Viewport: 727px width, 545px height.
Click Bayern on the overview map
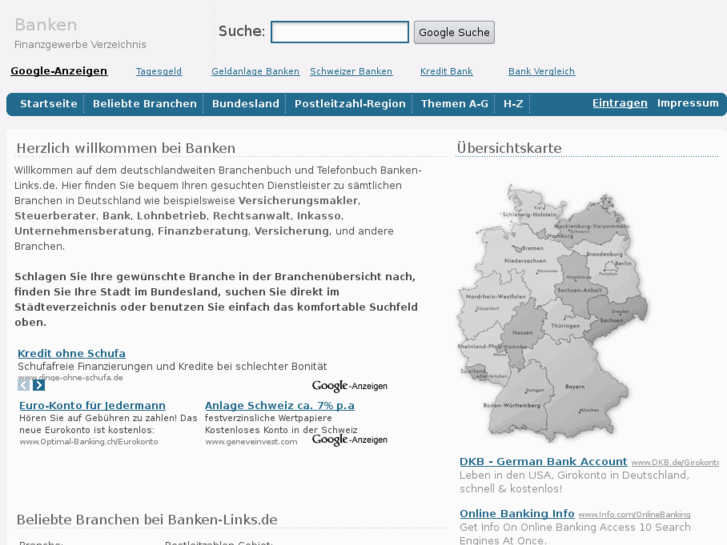point(575,386)
